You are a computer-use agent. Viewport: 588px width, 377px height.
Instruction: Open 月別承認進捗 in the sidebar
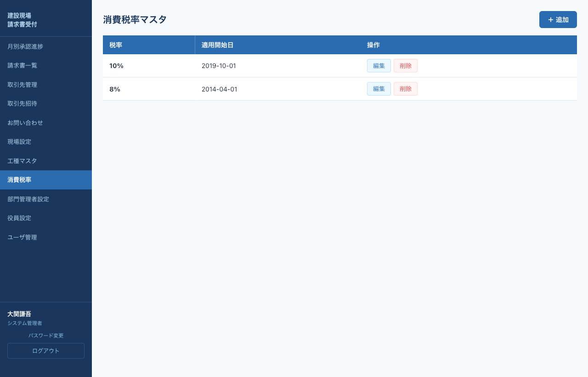pyautogui.click(x=46, y=46)
